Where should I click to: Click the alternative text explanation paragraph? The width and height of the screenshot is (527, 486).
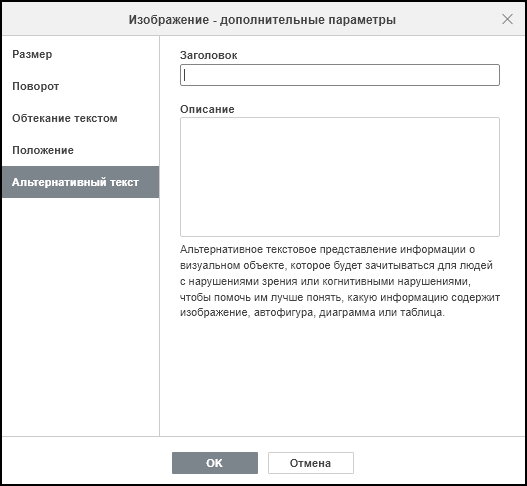tap(340, 281)
